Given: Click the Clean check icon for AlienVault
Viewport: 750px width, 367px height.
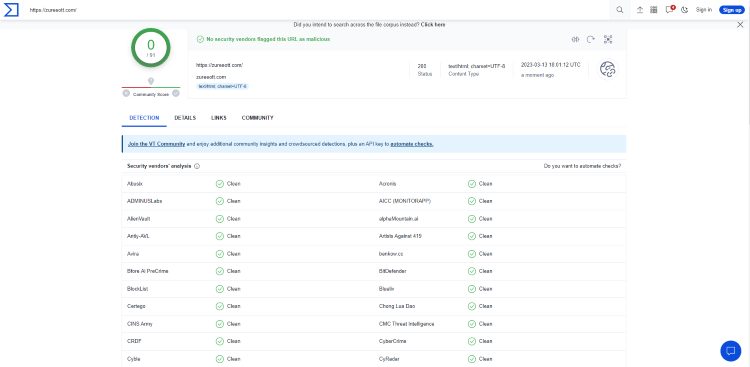Looking at the screenshot, I should [x=220, y=219].
